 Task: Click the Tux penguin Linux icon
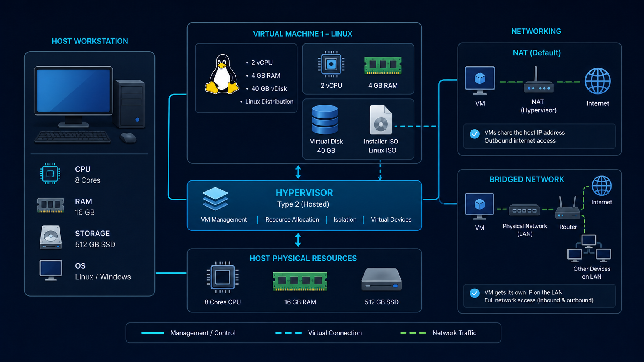tap(222, 74)
